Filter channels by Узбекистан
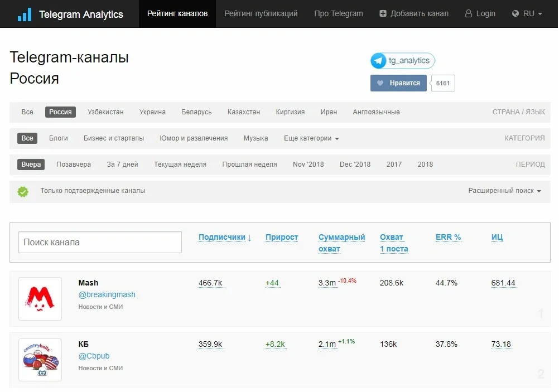Screen dimensions: 559x392 [105, 112]
